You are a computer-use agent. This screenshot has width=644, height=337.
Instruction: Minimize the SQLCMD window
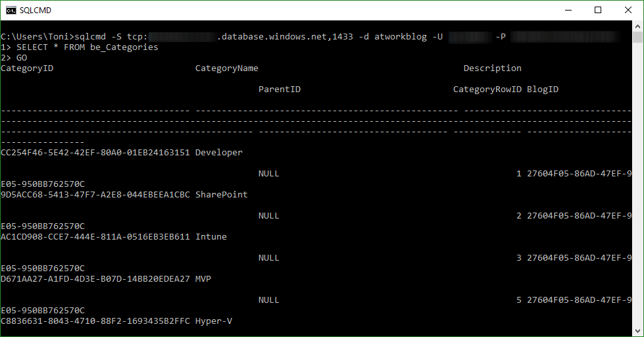(568, 11)
